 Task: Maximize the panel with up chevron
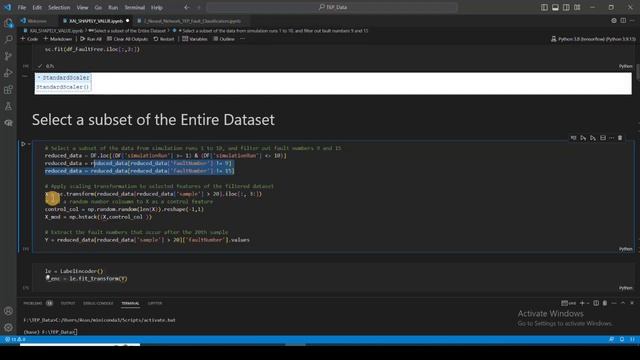tap(623, 303)
